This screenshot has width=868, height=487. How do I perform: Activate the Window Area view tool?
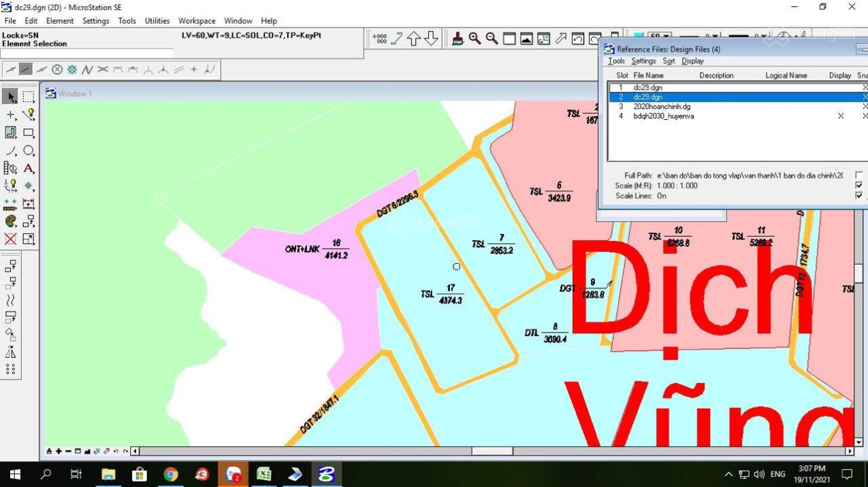click(509, 39)
